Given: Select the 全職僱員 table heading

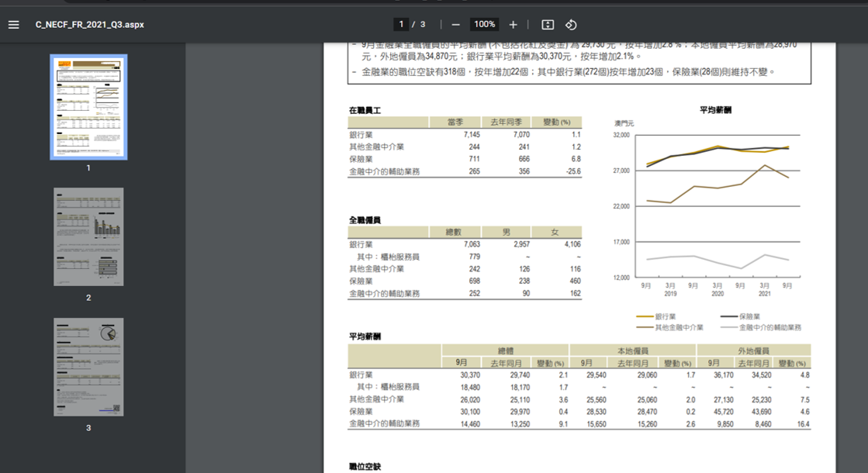Looking at the screenshot, I should (365, 220).
